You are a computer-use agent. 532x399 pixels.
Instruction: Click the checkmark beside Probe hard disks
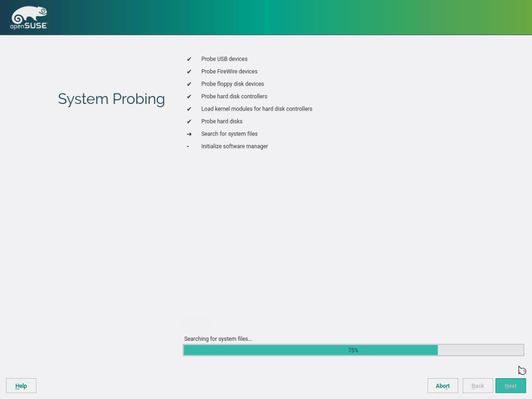point(189,121)
